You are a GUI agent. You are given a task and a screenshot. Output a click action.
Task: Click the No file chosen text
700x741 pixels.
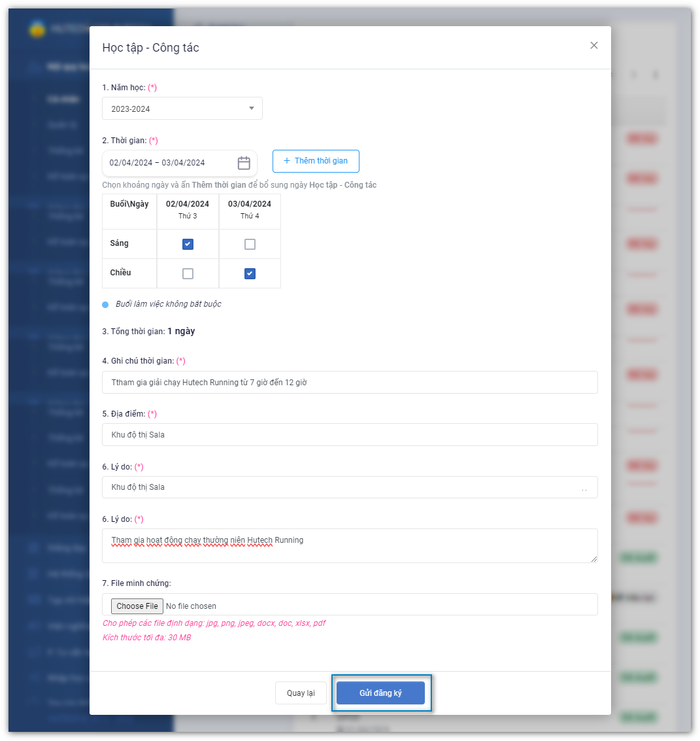tap(191, 606)
